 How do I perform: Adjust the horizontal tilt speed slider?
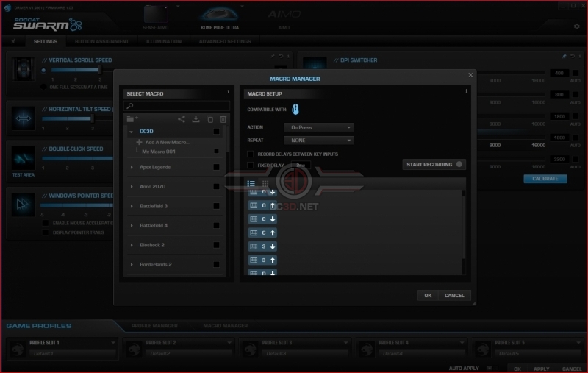pos(92,118)
